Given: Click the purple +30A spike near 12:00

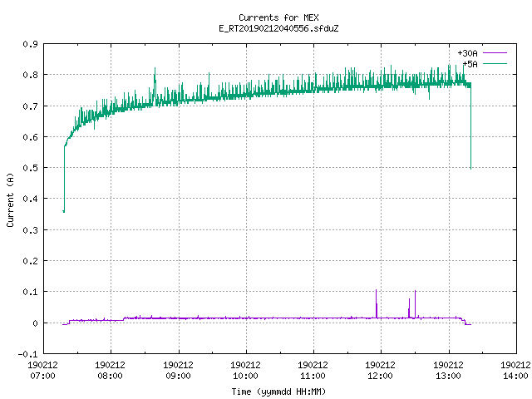Looking at the screenshot, I should 377,303.
